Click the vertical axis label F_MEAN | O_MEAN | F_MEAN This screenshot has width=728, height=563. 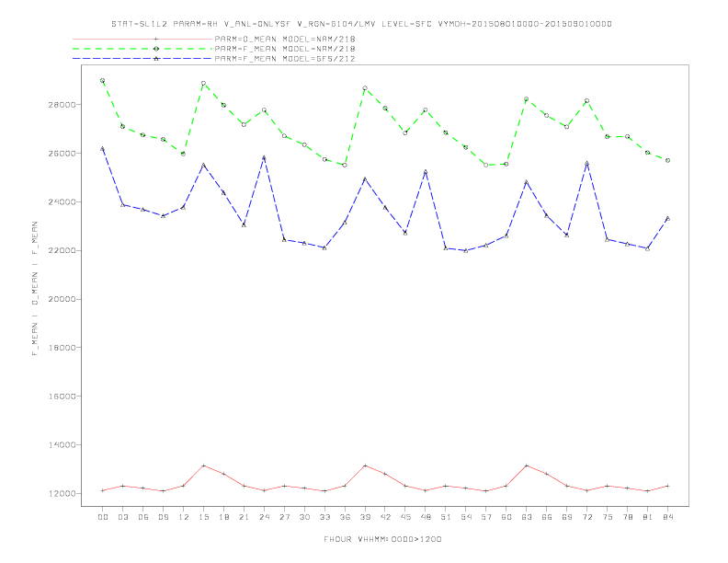point(35,289)
